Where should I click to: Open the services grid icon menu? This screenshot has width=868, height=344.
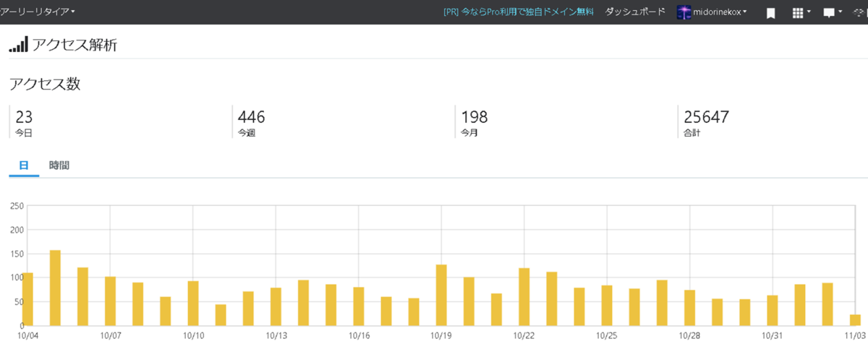click(x=801, y=13)
